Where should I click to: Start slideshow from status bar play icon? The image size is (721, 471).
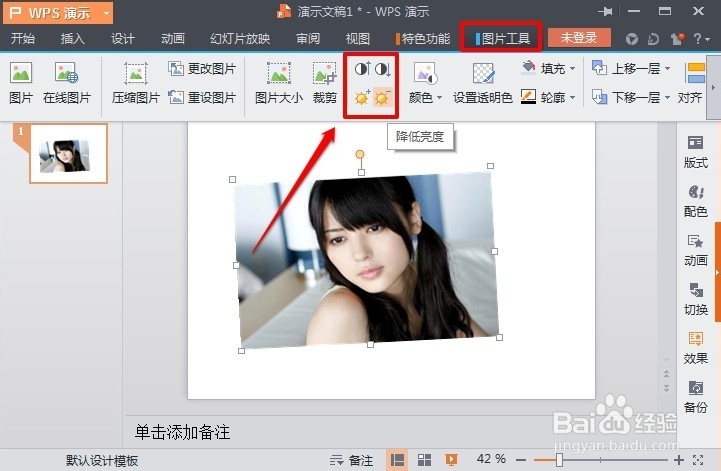(451, 460)
